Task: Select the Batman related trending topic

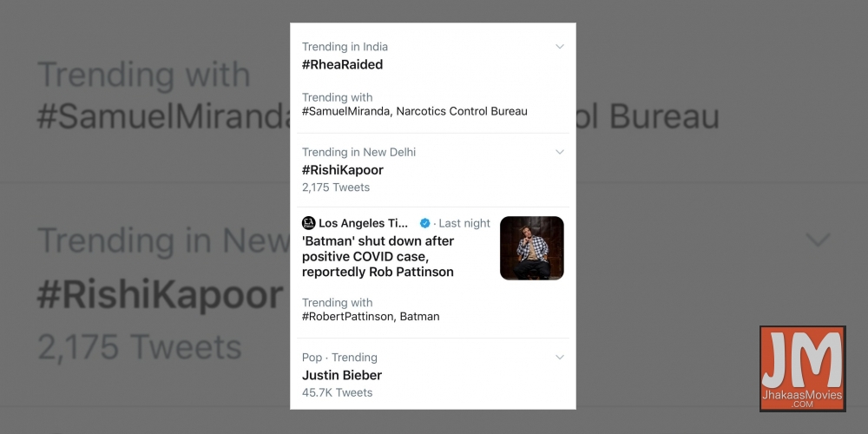Action: [421, 317]
